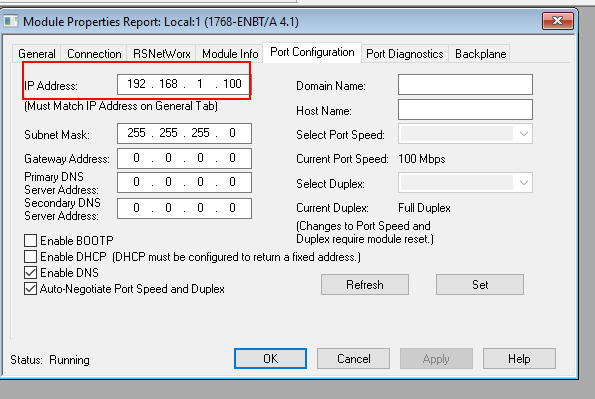Click the Refresh button

click(365, 285)
